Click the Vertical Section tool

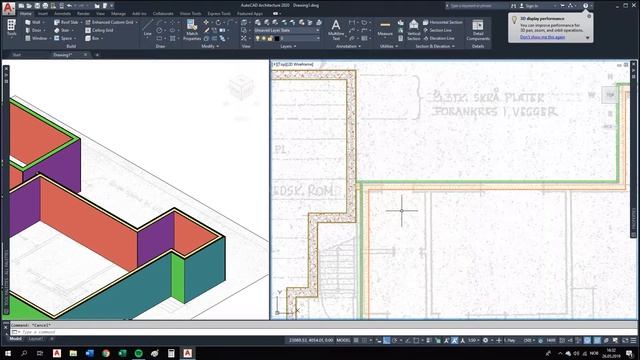tap(413, 30)
